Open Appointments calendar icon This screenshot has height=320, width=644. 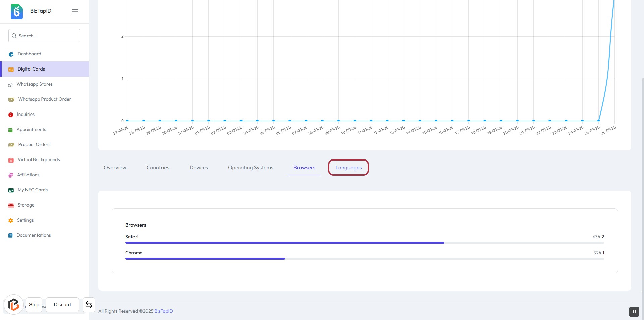pyautogui.click(x=10, y=130)
